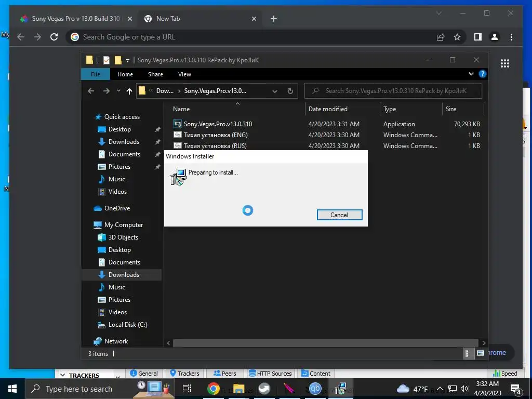Click the Chrome address bar
532x399 pixels.
tap(251, 37)
